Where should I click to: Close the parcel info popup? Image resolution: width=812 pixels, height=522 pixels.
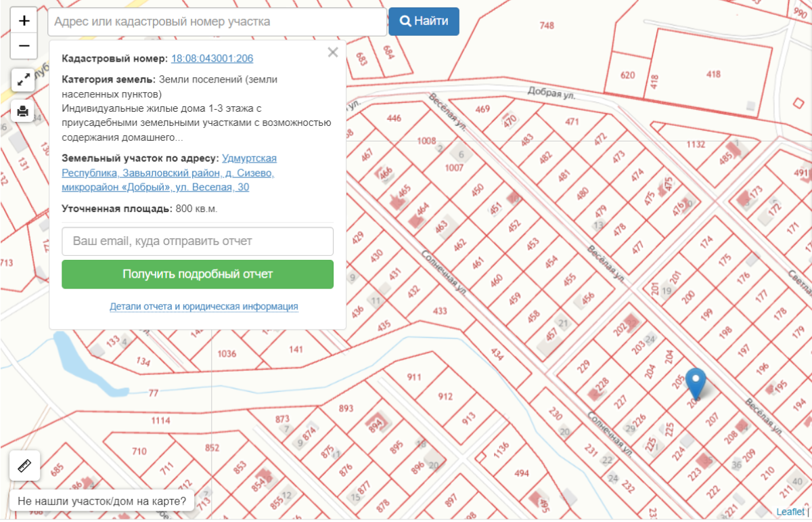point(332,53)
